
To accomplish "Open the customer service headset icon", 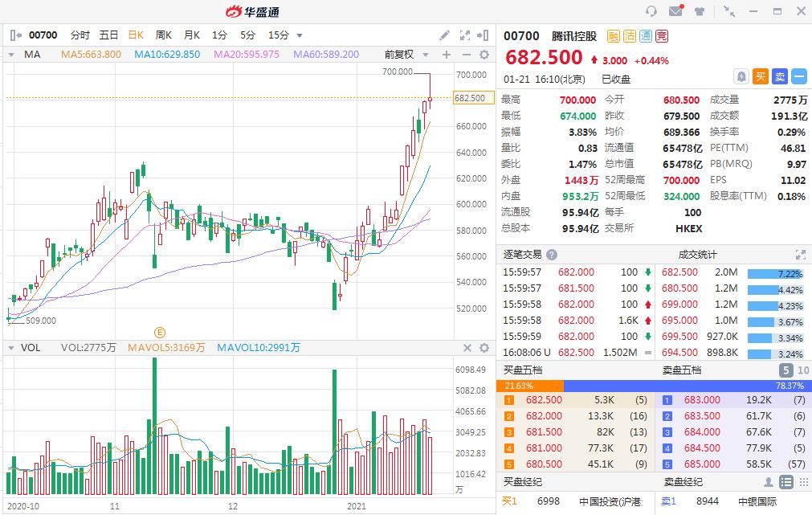I will (651, 11).
